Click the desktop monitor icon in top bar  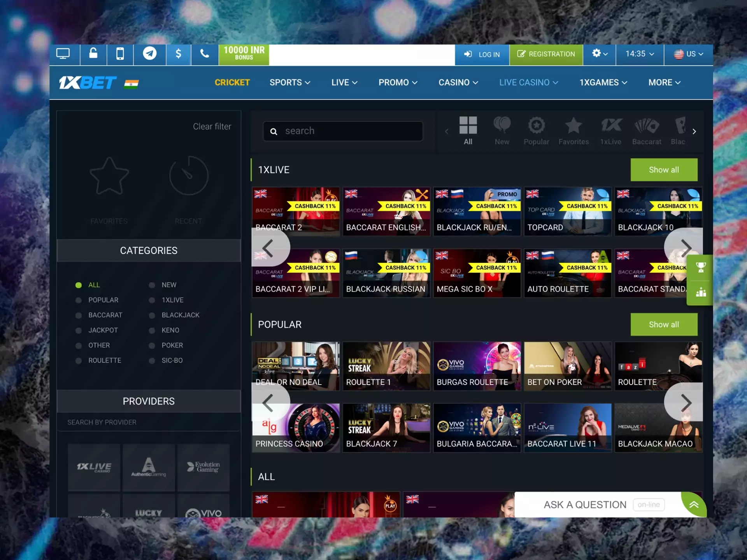tap(63, 54)
